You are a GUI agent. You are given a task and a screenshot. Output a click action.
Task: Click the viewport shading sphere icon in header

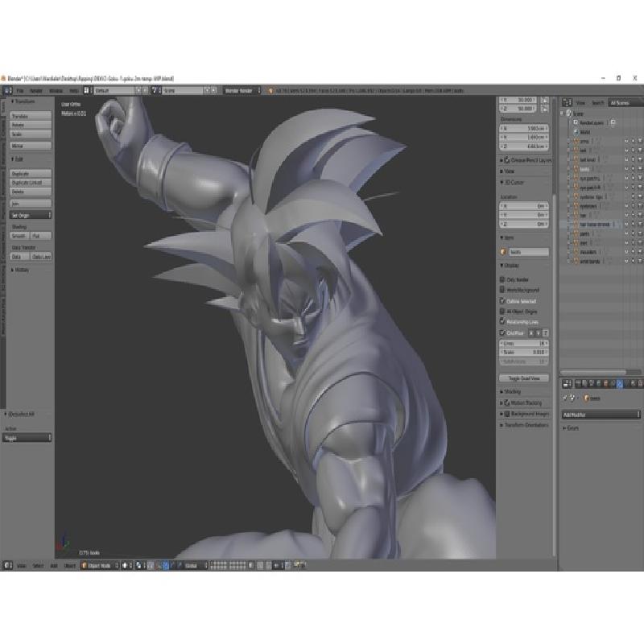(x=126, y=566)
